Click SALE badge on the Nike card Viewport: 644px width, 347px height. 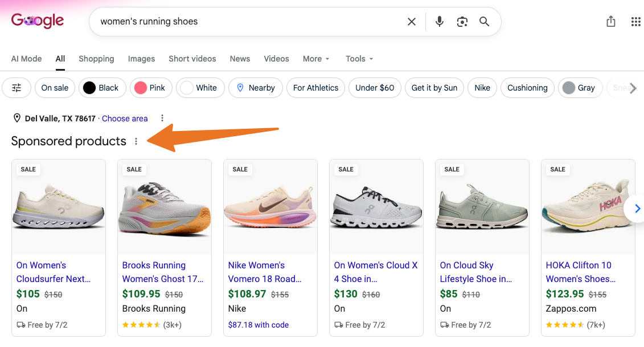coord(240,169)
